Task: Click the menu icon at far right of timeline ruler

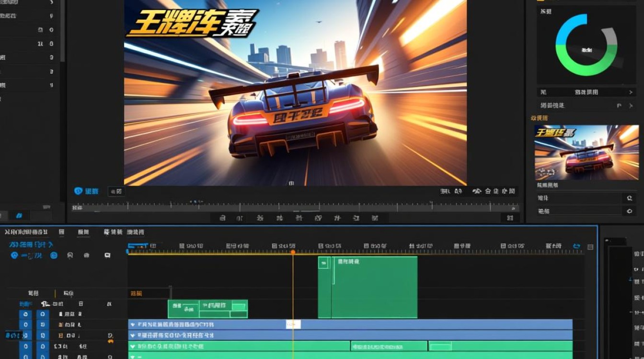Action: click(x=590, y=247)
